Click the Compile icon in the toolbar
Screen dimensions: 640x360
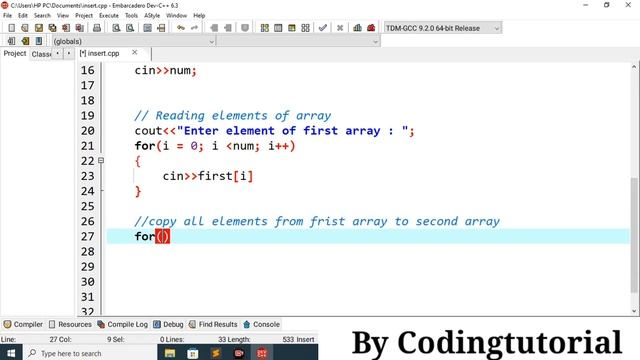tap(264, 28)
